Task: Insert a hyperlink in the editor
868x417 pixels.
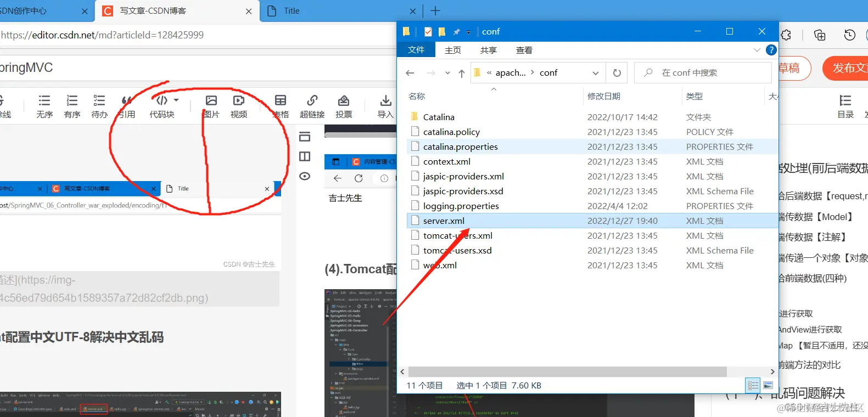Action: (312, 106)
